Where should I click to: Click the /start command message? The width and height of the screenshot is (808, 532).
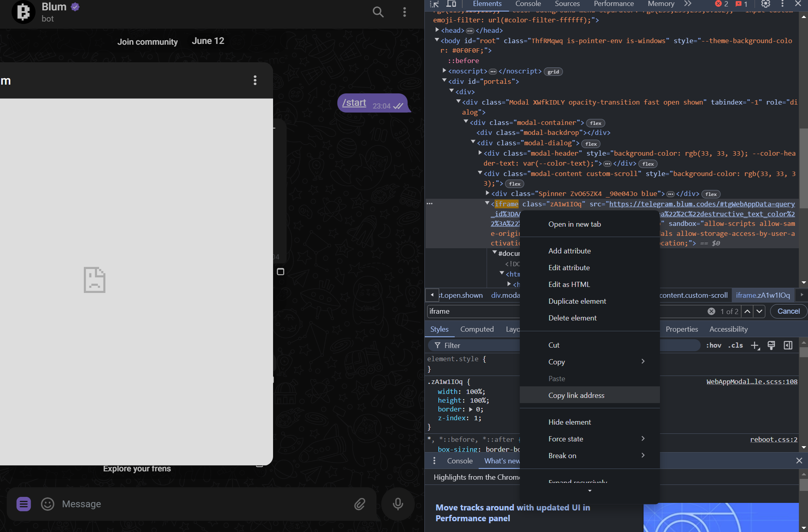pyautogui.click(x=354, y=103)
